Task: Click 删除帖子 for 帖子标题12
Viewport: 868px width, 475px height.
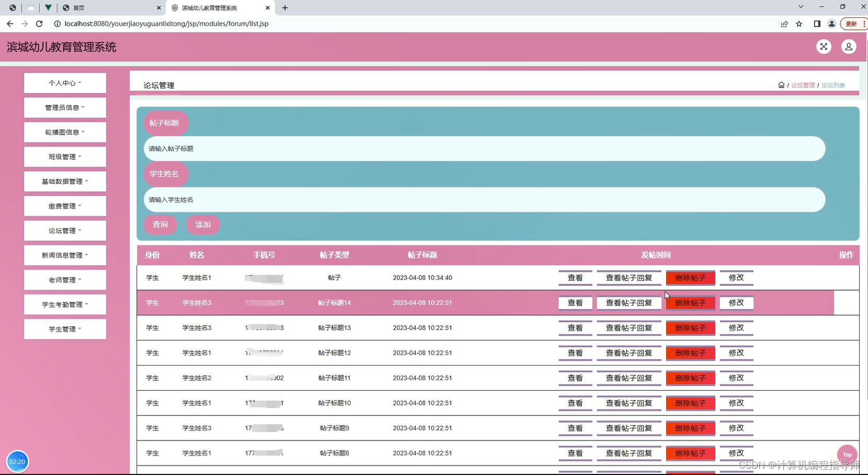Action: pos(690,353)
